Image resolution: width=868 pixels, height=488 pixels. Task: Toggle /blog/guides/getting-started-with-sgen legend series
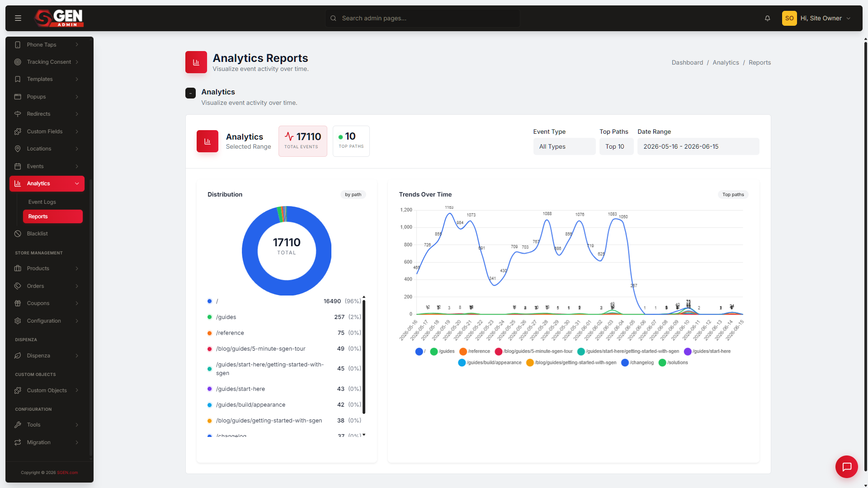[x=571, y=363]
